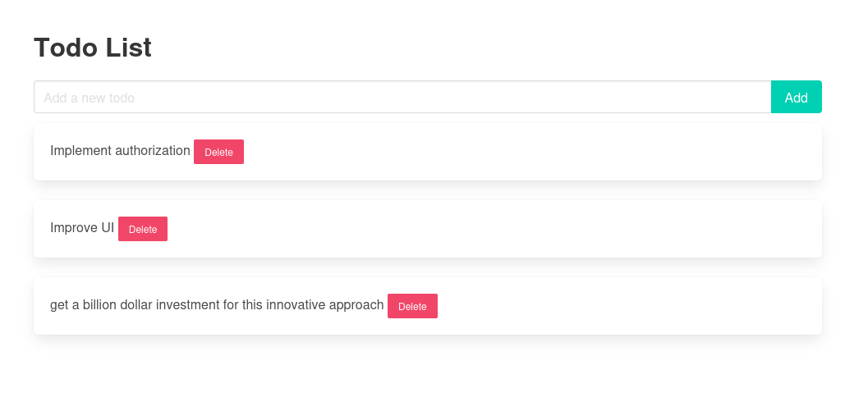Delete the "Improve UI" todo item

pyautogui.click(x=143, y=229)
